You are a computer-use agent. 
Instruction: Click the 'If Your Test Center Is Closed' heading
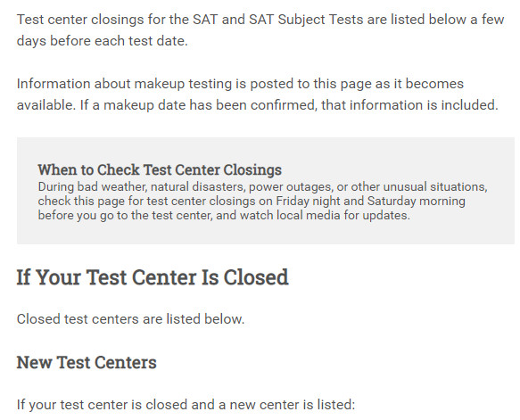click(153, 277)
